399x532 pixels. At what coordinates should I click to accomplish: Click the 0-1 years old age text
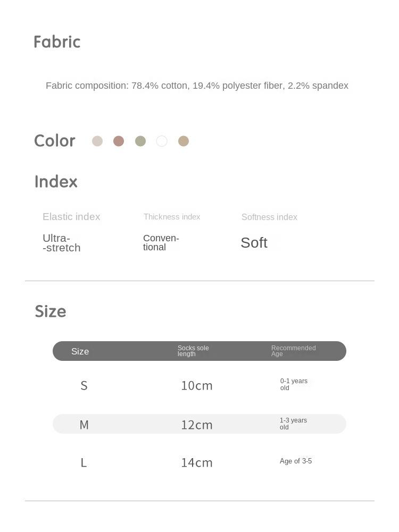[x=294, y=384]
